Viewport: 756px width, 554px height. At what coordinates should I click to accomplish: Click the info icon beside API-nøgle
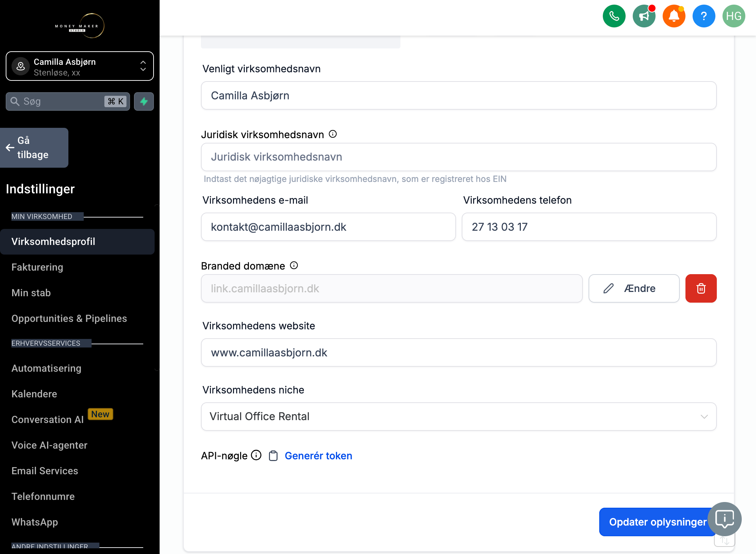point(256,455)
